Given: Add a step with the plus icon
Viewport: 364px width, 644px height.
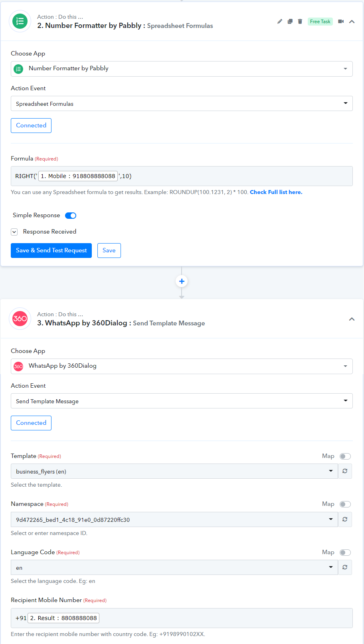Looking at the screenshot, I should pyautogui.click(x=182, y=281).
